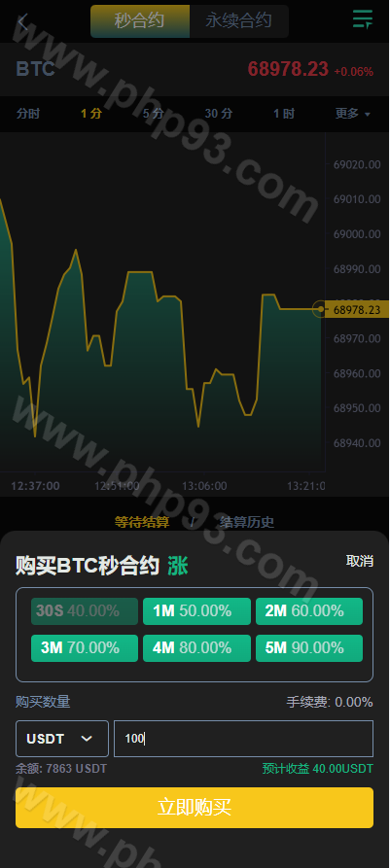
Task: Select the 1分 chart interval
Action: (x=91, y=114)
